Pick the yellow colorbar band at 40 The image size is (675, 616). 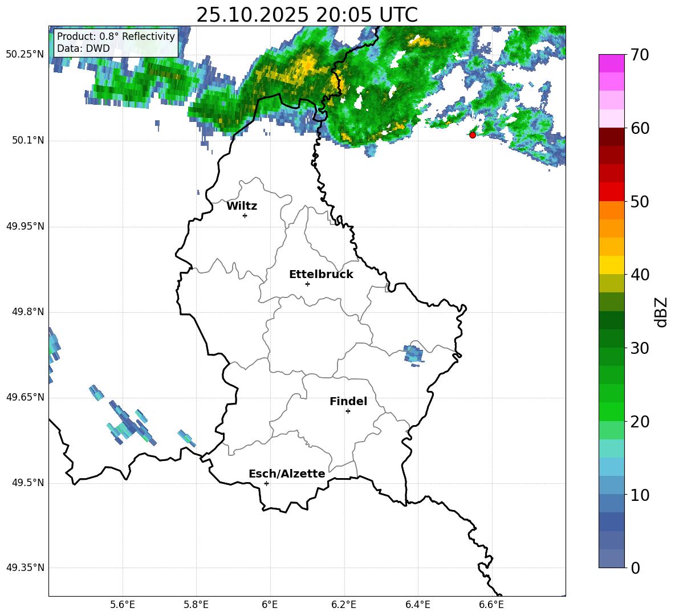point(611,265)
